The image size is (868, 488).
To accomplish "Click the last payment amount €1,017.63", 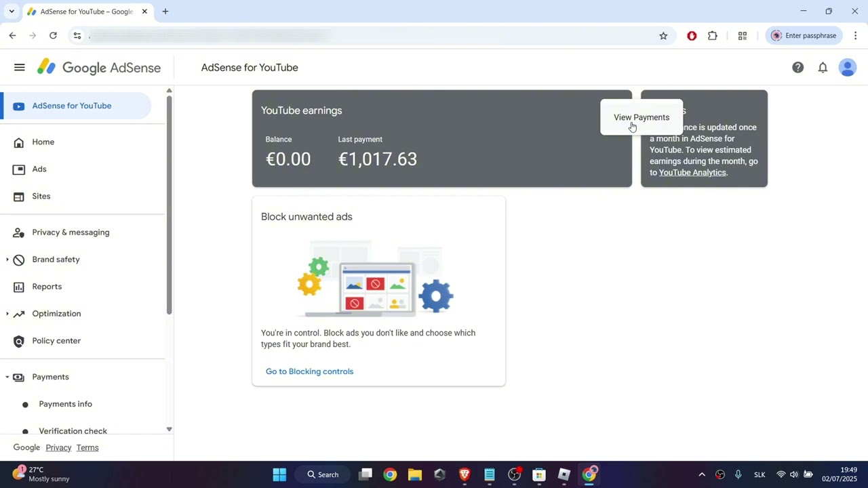I will [378, 159].
